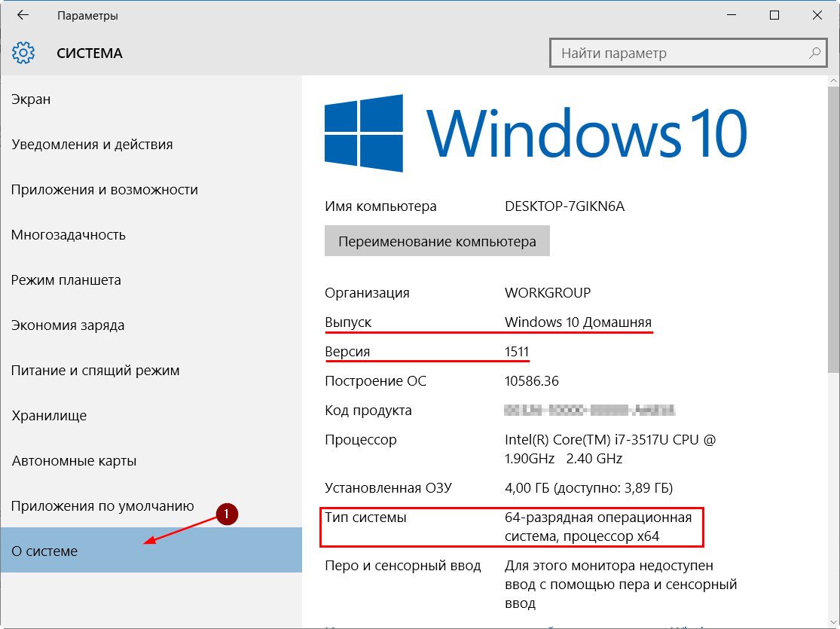Click the scrollbar down arrow

point(833,622)
